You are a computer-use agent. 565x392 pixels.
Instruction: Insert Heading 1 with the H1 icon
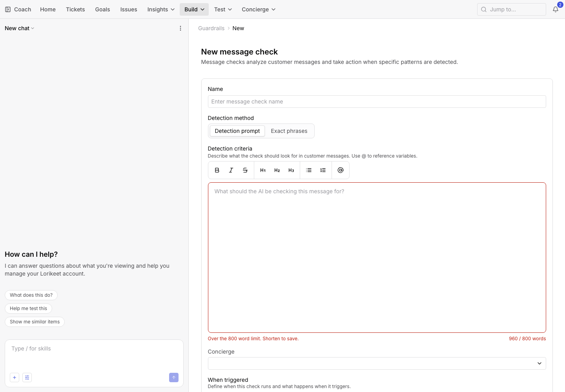263,170
